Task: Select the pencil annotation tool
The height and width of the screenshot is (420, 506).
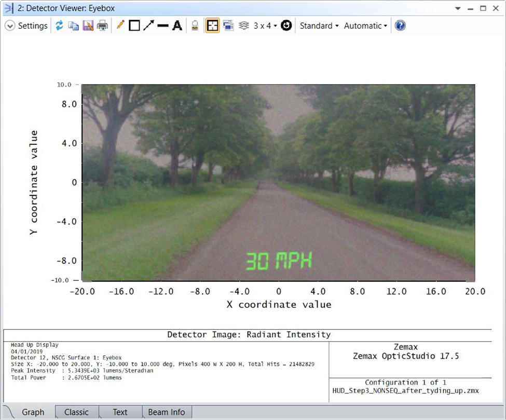Action: click(120, 25)
